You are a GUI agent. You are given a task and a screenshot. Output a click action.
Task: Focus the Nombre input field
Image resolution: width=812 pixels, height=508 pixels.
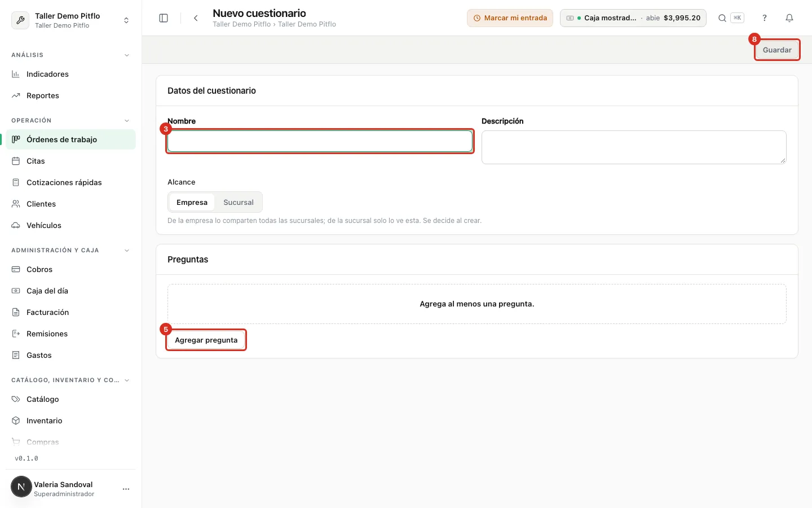320,141
